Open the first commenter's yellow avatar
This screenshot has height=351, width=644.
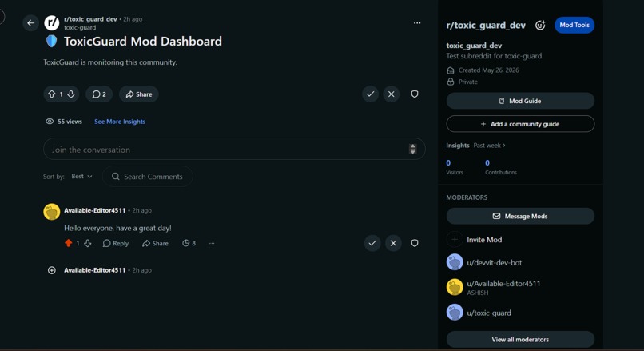tap(52, 212)
